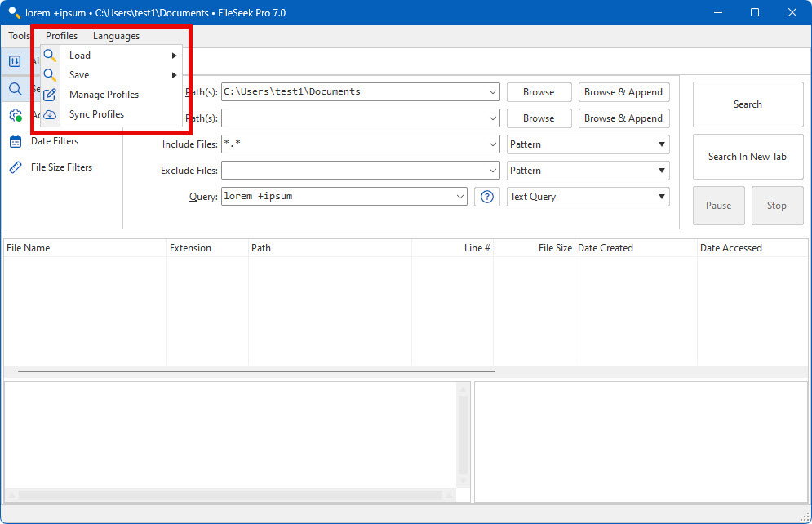
Task: Expand the Include Files dropdown
Action: [x=492, y=144]
